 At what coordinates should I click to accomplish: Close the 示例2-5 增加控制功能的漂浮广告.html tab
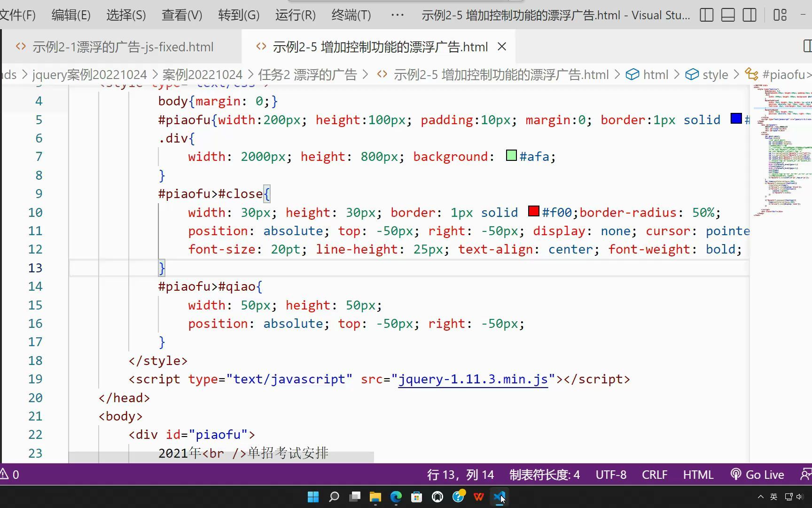pos(502,47)
